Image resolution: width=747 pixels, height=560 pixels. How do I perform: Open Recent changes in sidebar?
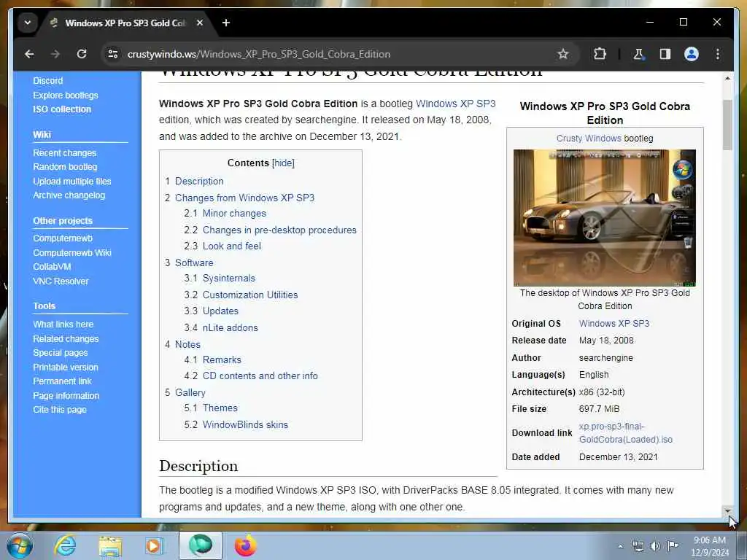[x=64, y=153]
